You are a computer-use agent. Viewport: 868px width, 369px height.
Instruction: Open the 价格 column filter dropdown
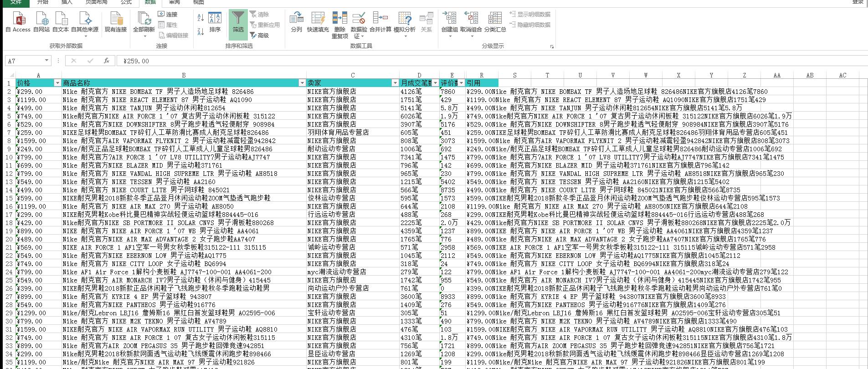pyautogui.click(x=57, y=83)
